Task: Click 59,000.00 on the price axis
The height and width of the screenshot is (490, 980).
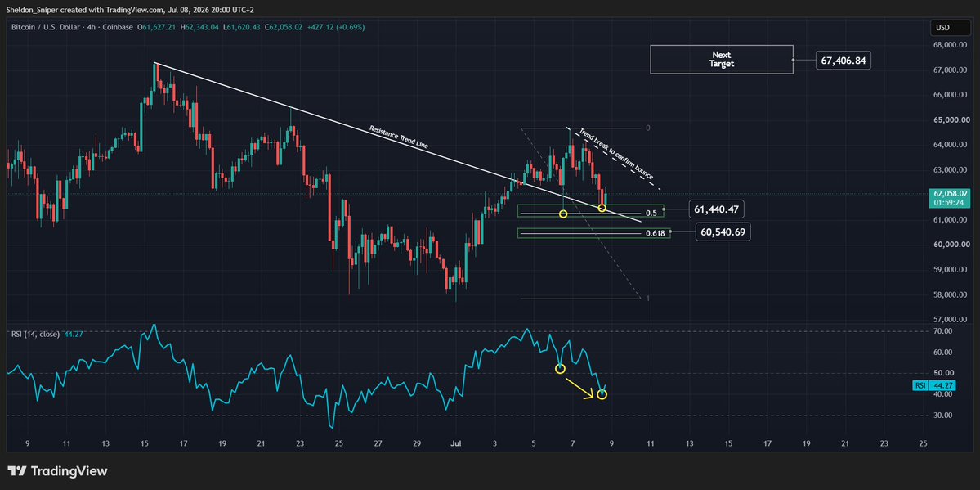Action: (951, 270)
